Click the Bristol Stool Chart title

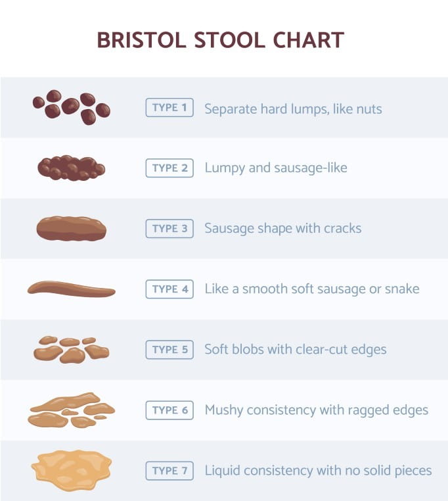221,40
